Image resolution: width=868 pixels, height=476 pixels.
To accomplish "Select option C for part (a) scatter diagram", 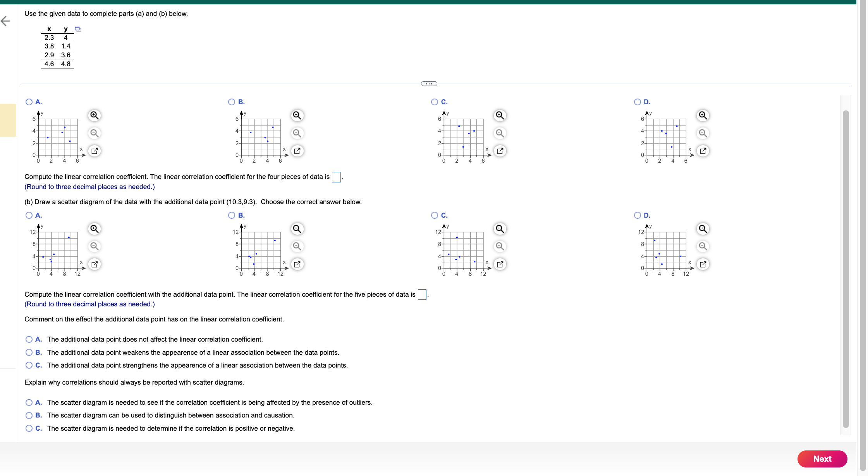I will pyautogui.click(x=435, y=102).
